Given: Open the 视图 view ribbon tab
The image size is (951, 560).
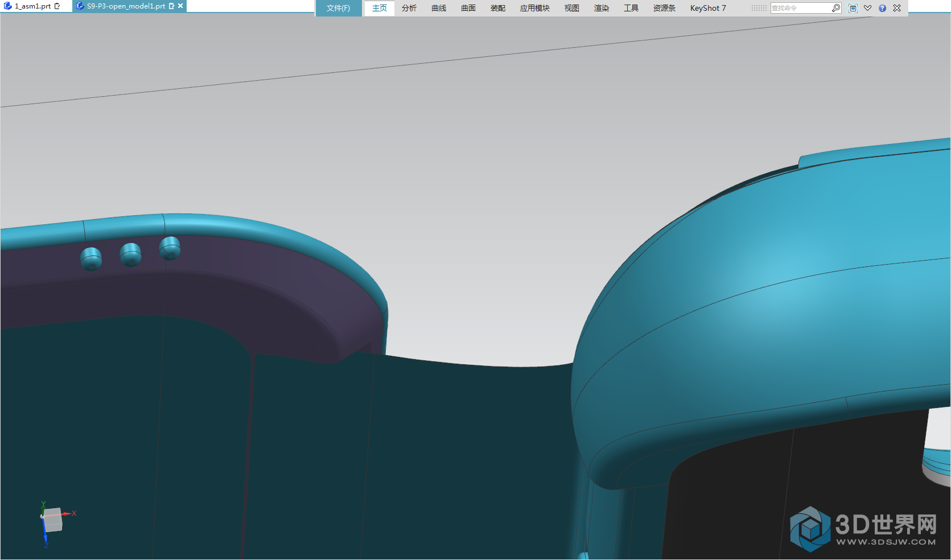Looking at the screenshot, I should (x=572, y=8).
